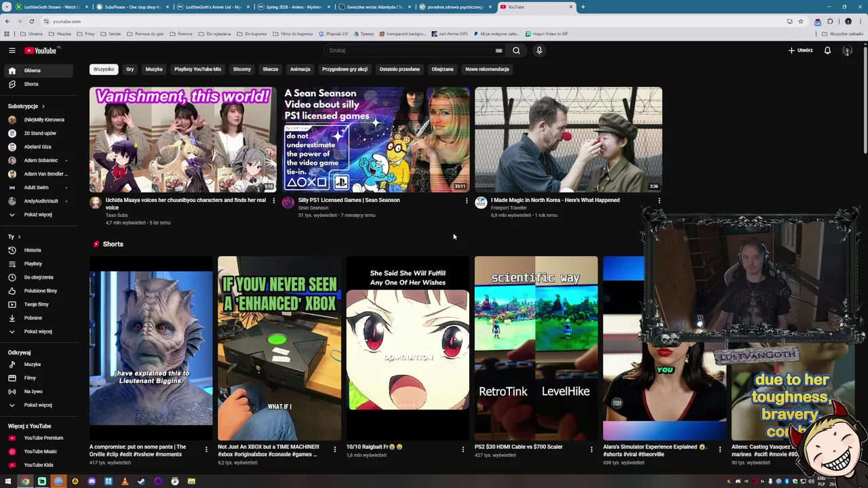Open Freeport Traveler channel link
868x488 pixels.
(509, 208)
